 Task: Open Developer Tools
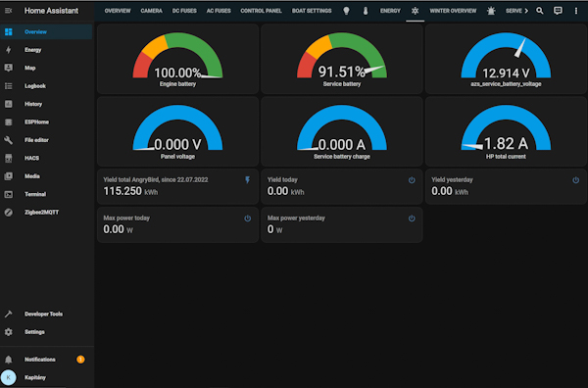(x=46, y=314)
